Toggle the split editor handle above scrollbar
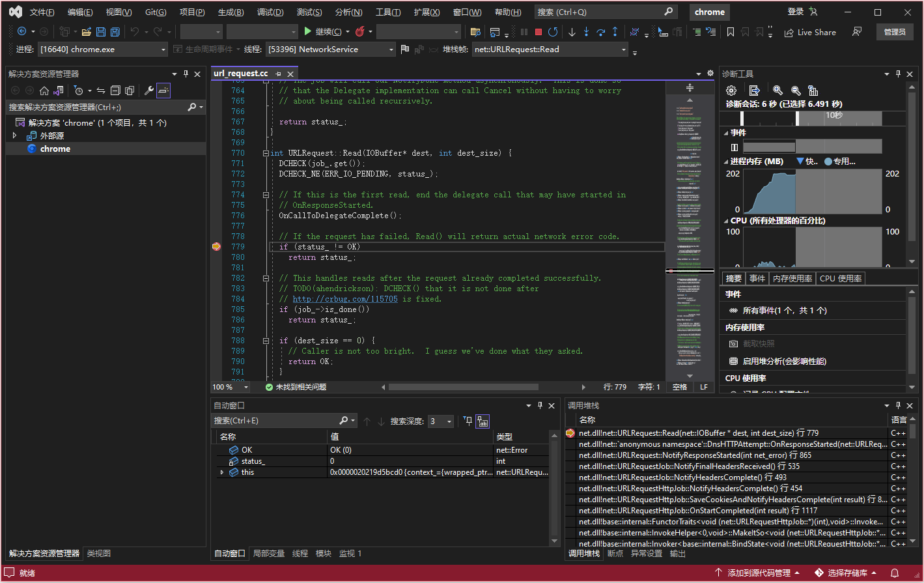 690,87
